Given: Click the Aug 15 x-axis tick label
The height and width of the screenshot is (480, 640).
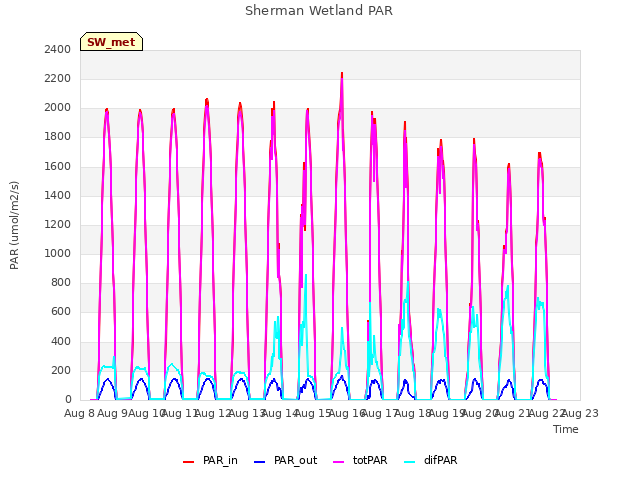Looking at the screenshot, I should click(313, 413).
